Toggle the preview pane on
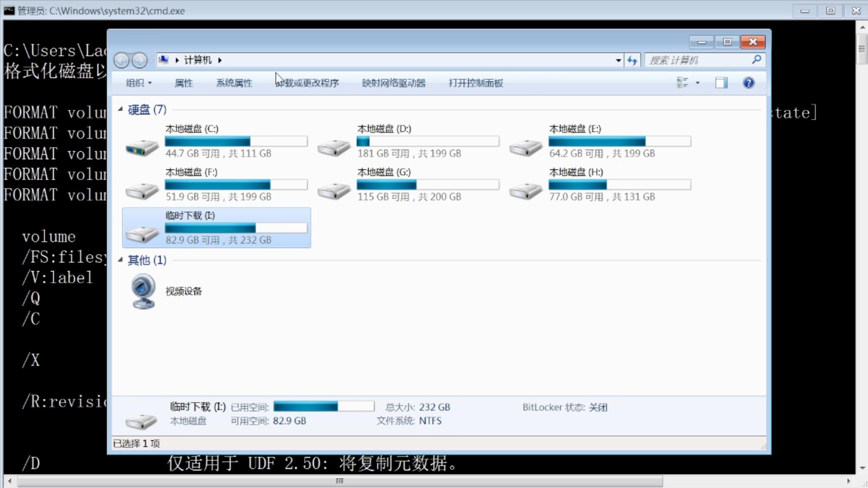The width and height of the screenshot is (868, 488). tap(720, 83)
